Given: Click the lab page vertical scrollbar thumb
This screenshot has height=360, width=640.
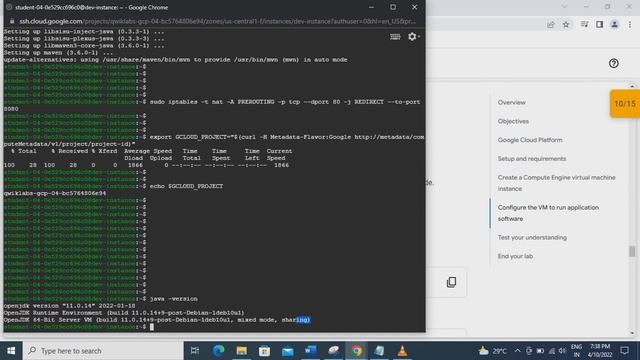Looking at the screenshot, I should pos(632,251).
